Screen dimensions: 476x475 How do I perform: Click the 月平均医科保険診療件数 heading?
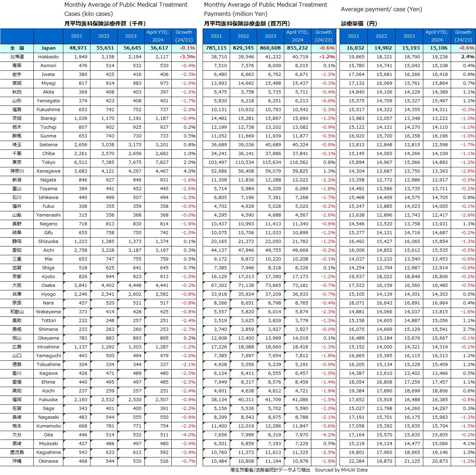(105, 24)
